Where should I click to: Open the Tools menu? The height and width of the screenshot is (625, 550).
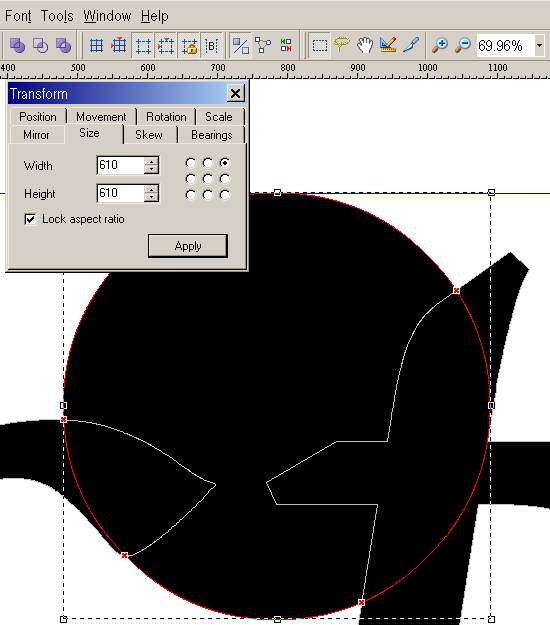57,16
